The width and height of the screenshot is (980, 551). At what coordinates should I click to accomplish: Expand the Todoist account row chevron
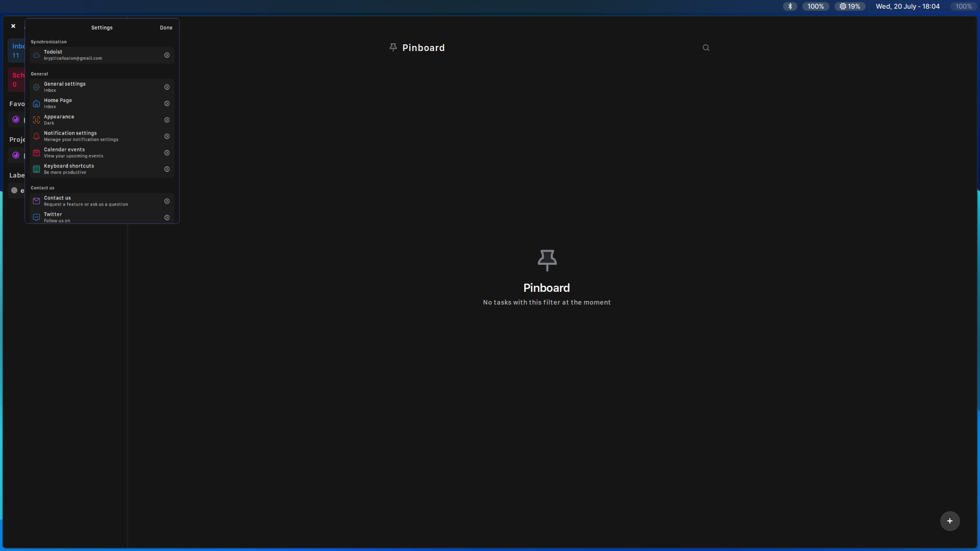[167, 55]
